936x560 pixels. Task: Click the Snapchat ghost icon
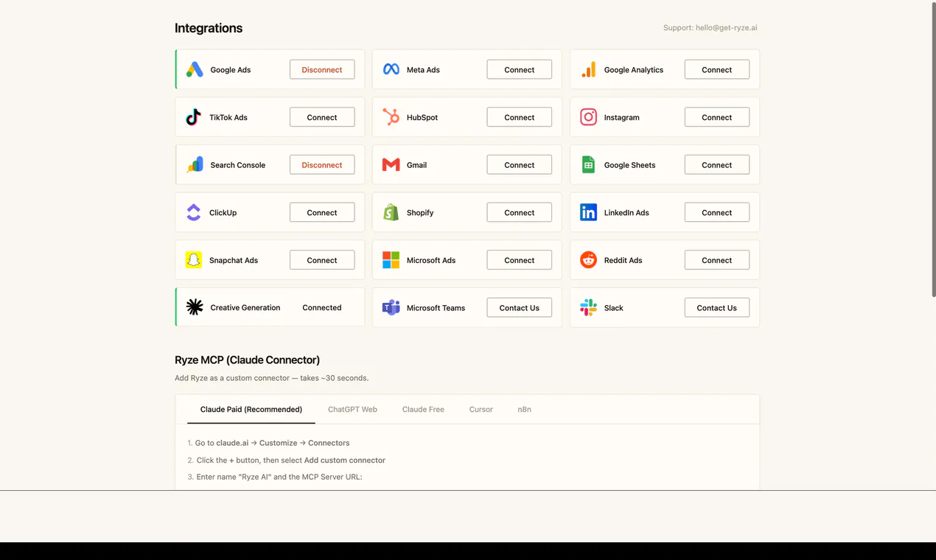tap(194, 260)
